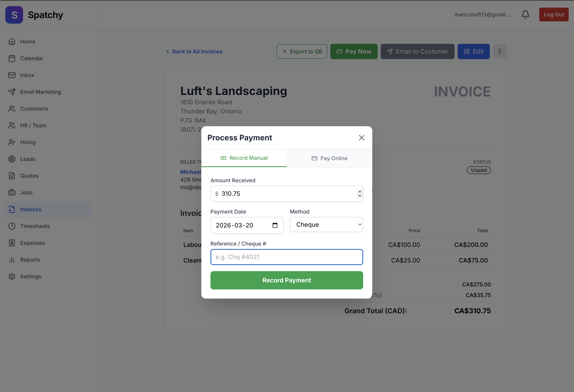
Task: Close the Process Payment dialog
Action: point(362,138)
